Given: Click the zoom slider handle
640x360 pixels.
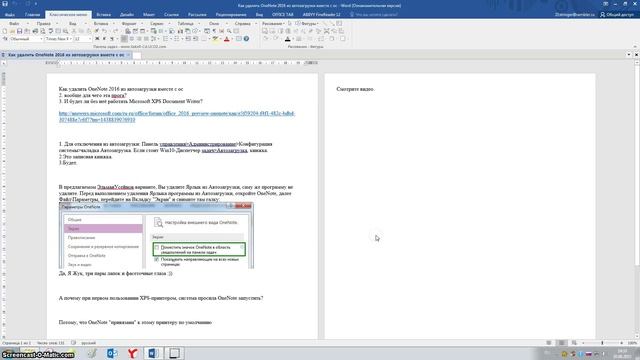Looking at the screenshot, I should [602, 343].
